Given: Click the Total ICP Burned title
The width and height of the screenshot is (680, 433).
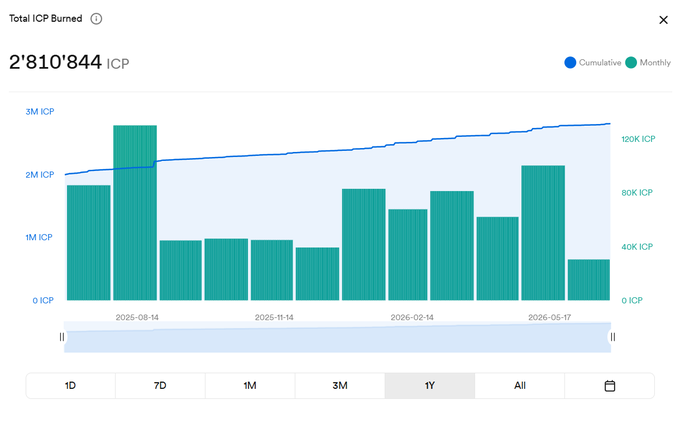Looking at the screenshot, I should [46, 19].
